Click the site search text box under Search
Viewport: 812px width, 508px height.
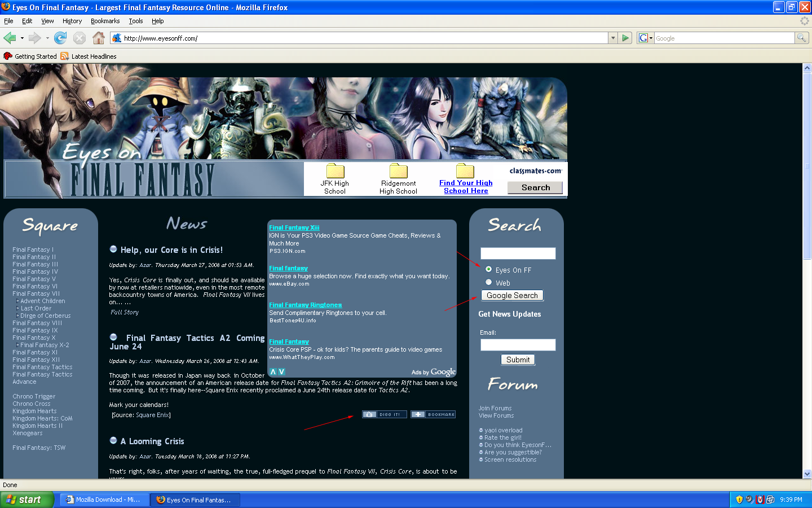coord(518,253)
